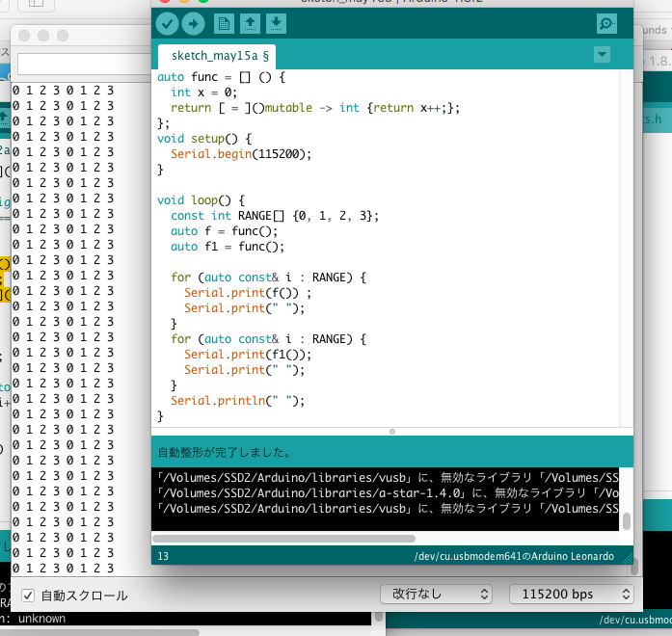Click the Verify (checkmark) toolbar button
This screenshot has width=672, height=636.
(167, 23)
